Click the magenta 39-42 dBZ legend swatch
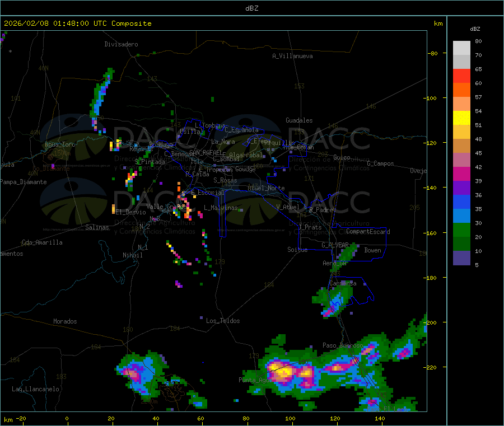The image size is (504, 426). 461,174
